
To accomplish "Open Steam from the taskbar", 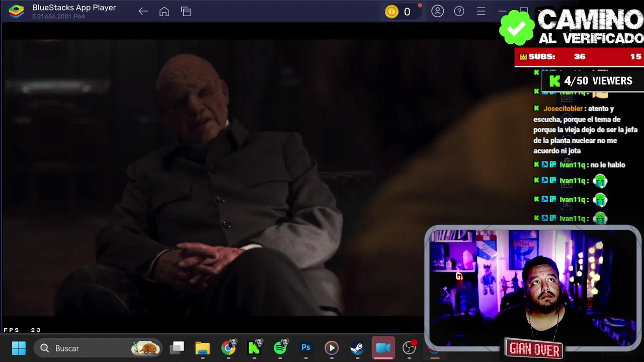I will tap(357, 348).
